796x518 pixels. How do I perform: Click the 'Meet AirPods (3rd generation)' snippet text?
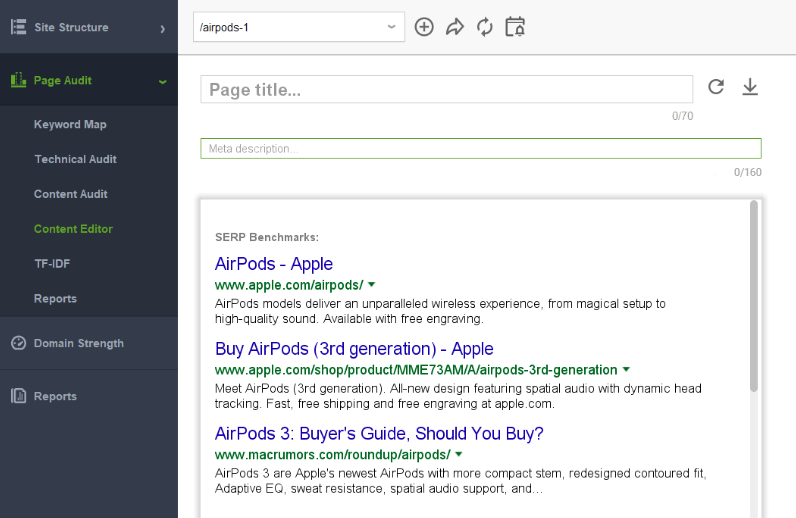point(458,396)
